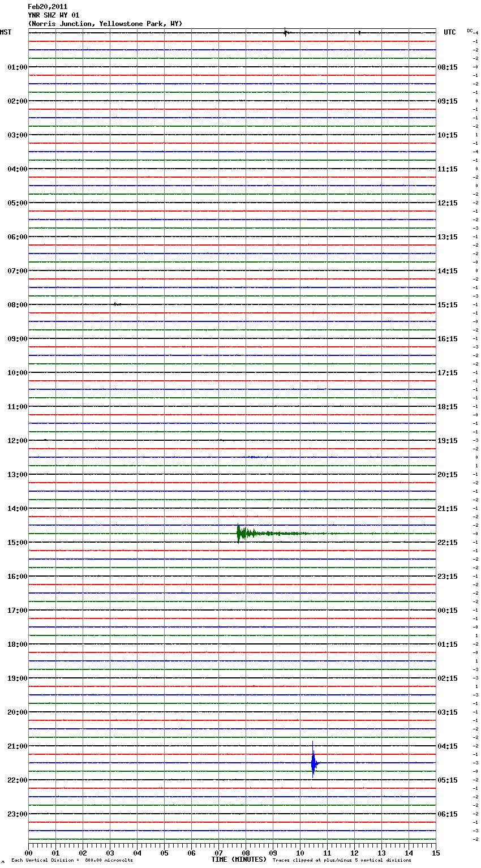Click the 19:15 UTC time label
481x868 pixels.
click(448, 441)
